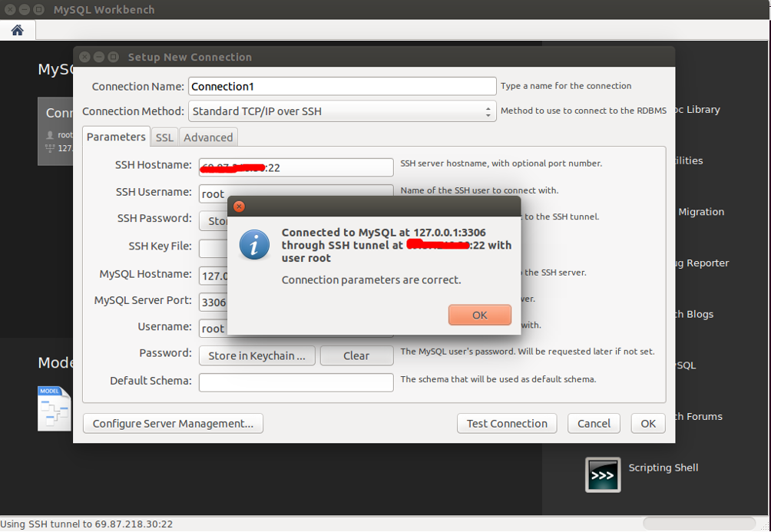
Task: Focus the MySQL Hostname field
Action: [213, 276]
